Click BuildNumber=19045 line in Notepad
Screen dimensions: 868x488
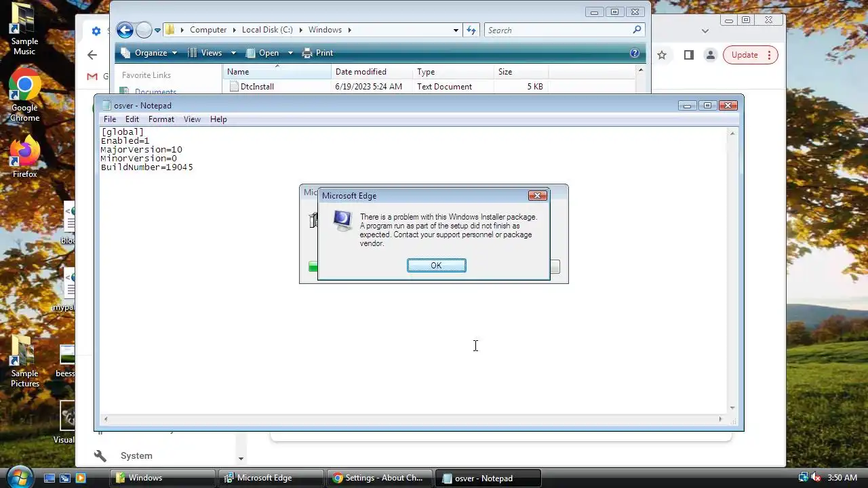point(147,167)
